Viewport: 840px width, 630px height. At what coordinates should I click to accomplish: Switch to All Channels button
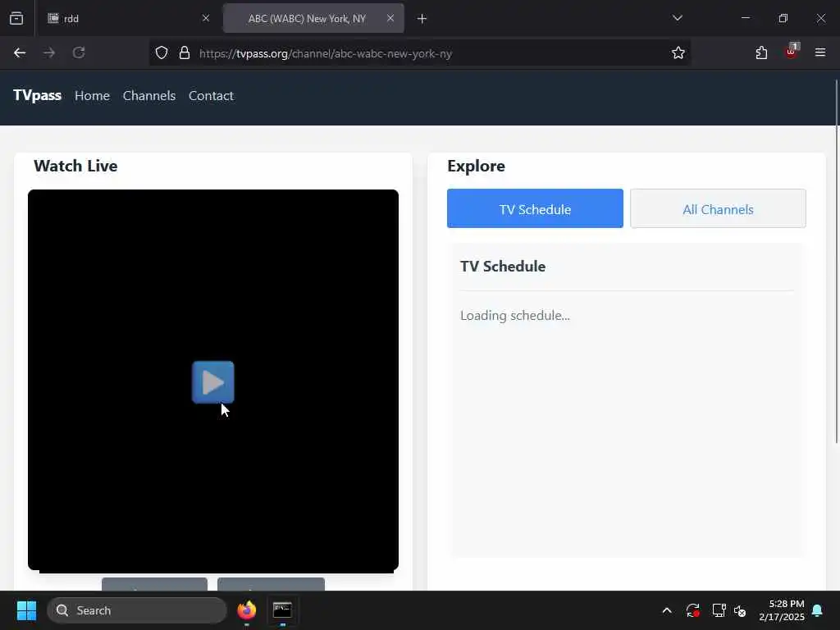coord(718,208)
